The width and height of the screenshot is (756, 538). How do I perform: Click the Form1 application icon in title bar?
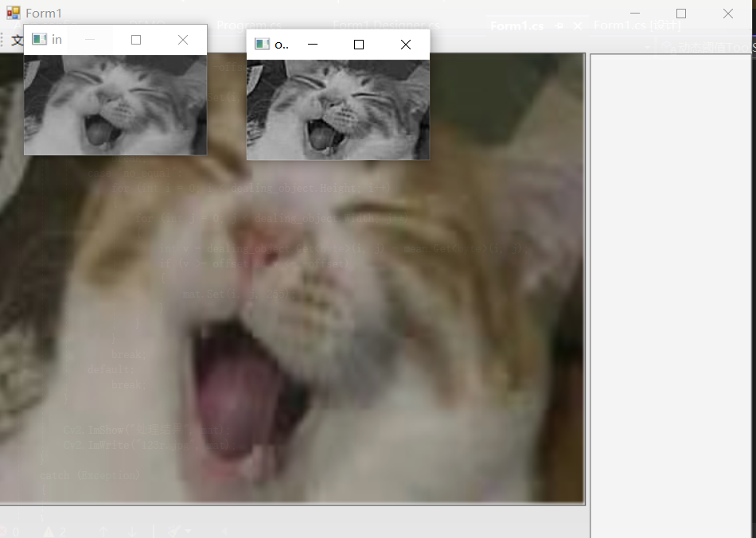tap(13, 13)
